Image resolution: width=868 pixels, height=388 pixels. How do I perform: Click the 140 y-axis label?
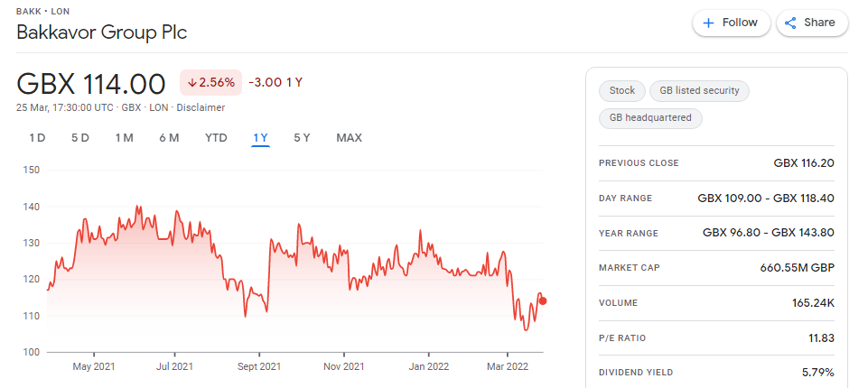tap(33, 206)
